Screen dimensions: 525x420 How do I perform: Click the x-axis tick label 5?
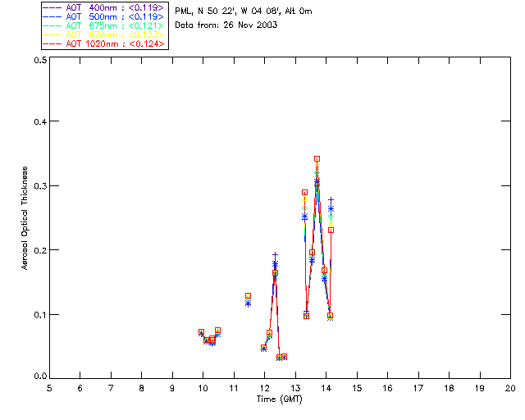pyautogui.click(x=49, y=388)
